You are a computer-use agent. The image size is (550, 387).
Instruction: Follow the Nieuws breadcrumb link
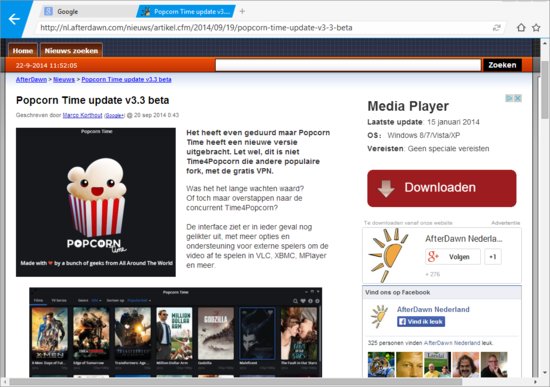64,80
